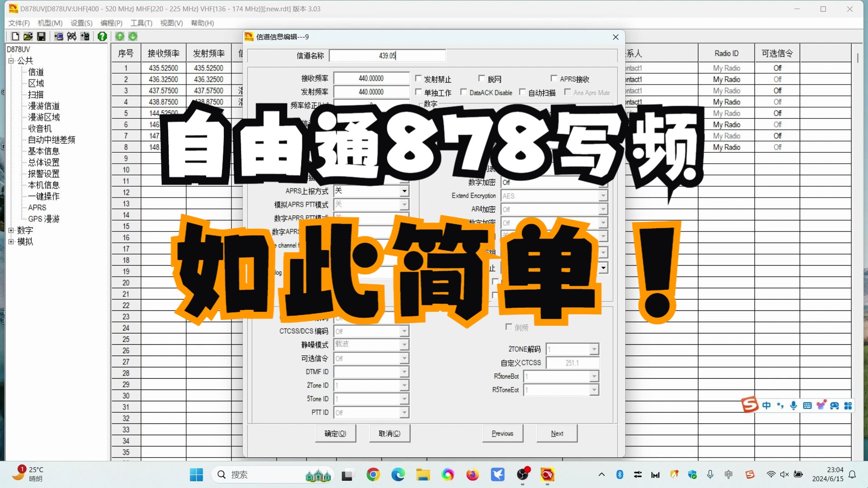Open the PTT ID dropdown

[x=371, y=413]
